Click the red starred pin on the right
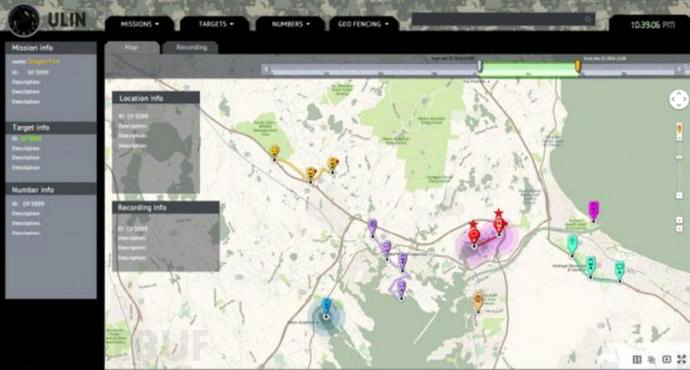The width and height of the screenshot is (690, 370). pyautogui.click(x=499, y=223)
